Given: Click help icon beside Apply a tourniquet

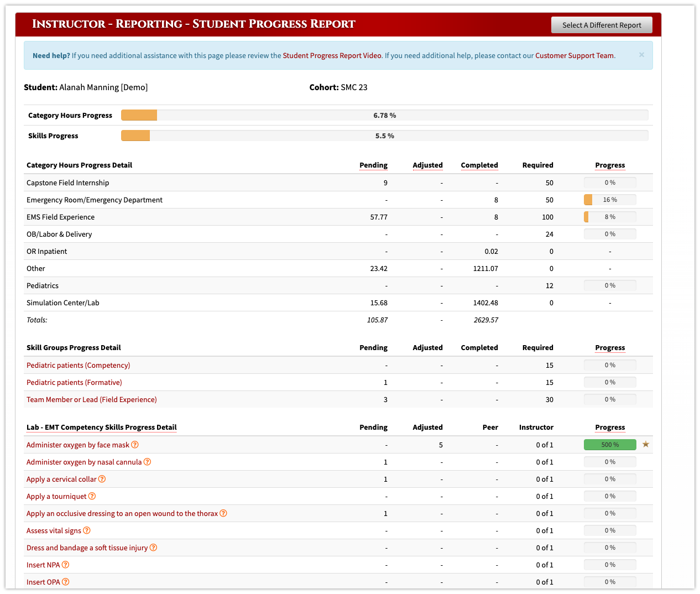Looking at the screenshot, I should 92,496.
